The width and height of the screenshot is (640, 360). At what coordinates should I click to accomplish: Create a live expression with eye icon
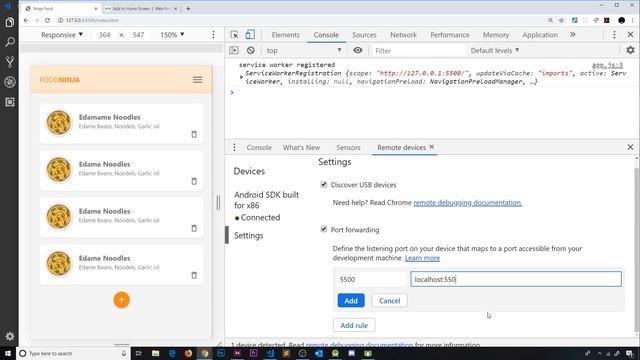358,50
